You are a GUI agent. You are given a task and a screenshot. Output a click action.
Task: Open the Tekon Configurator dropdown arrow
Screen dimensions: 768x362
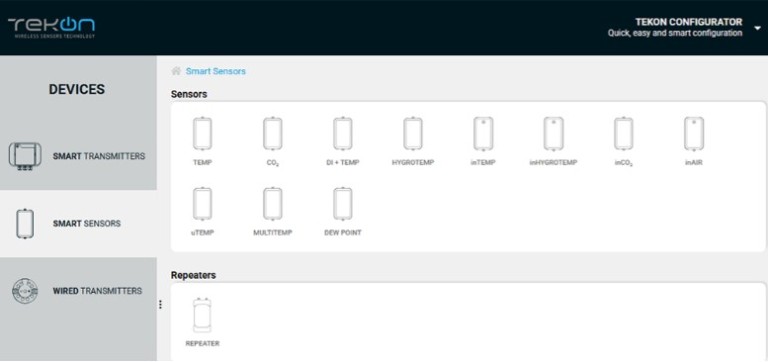coord(757,28)
